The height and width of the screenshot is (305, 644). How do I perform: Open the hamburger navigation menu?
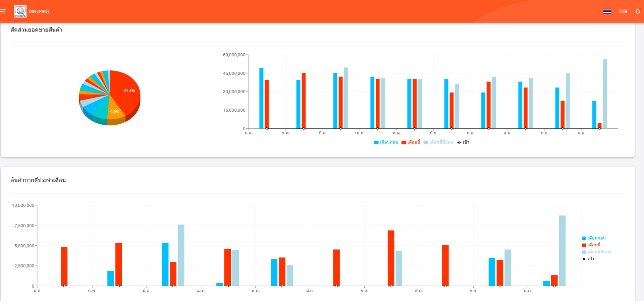3,11
